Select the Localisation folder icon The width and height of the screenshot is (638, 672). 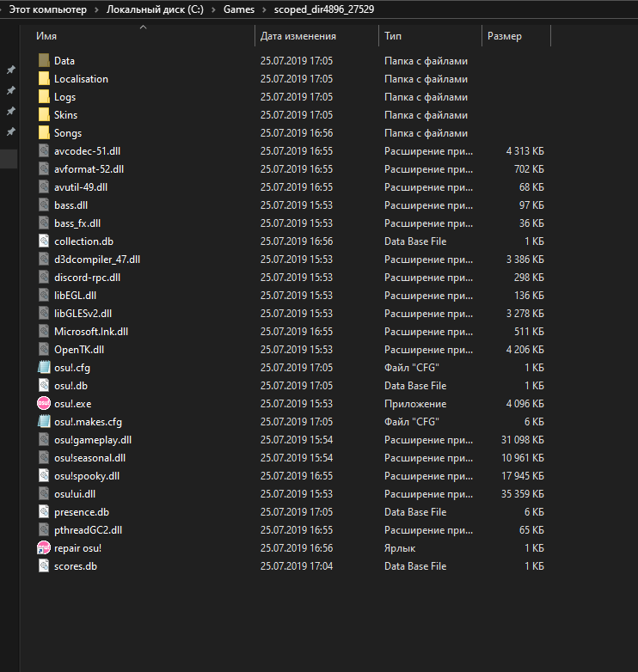click(x=44, y=78)
